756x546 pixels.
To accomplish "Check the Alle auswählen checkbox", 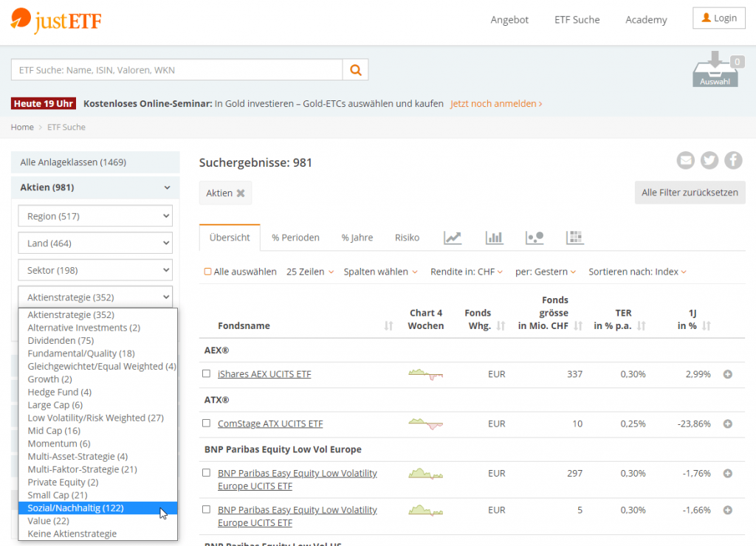I will tap(207, 272).
